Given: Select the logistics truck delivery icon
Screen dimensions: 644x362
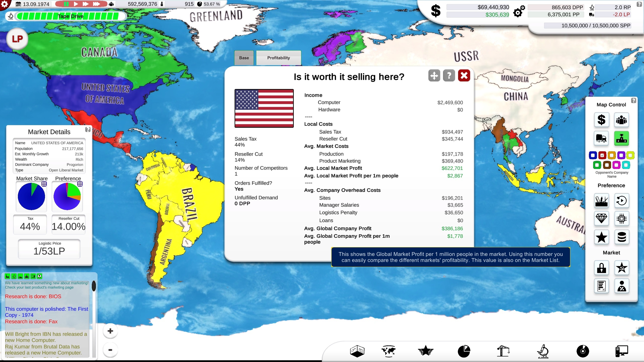Looking at the screenshot, I should tap(601, 138).
